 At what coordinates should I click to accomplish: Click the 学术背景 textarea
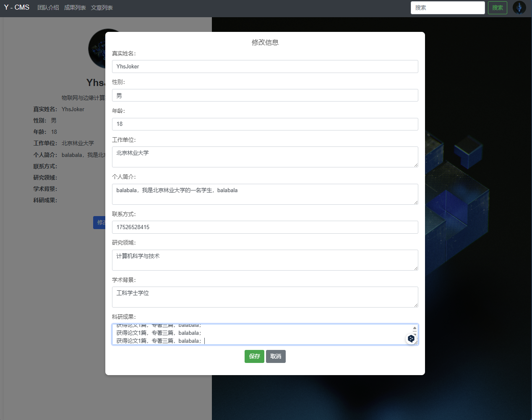coord(265,297)
